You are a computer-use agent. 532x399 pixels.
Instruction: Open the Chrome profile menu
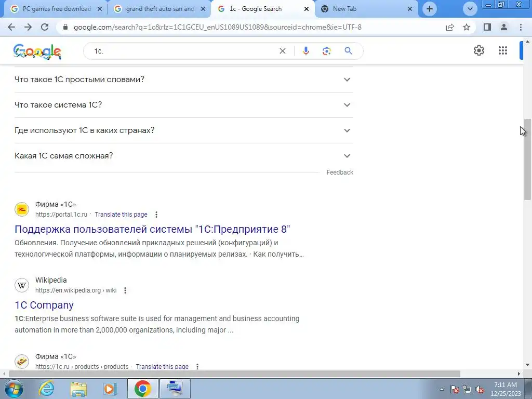(x=504, y=27)
